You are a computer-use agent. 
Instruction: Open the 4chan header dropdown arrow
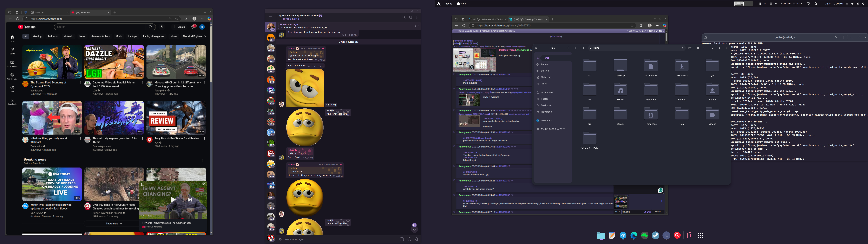coord(663,31)
